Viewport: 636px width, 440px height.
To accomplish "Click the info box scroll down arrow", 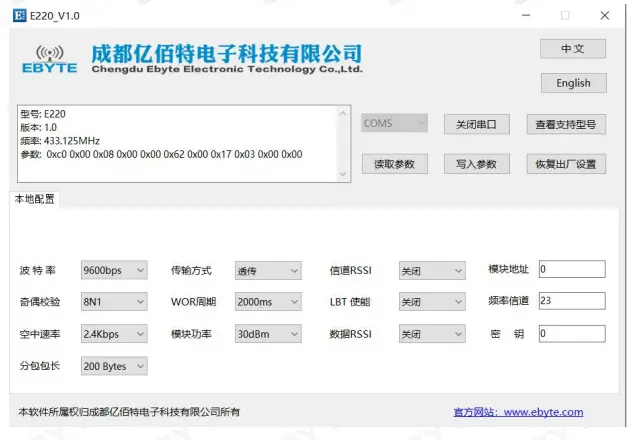I will [343, 174].
